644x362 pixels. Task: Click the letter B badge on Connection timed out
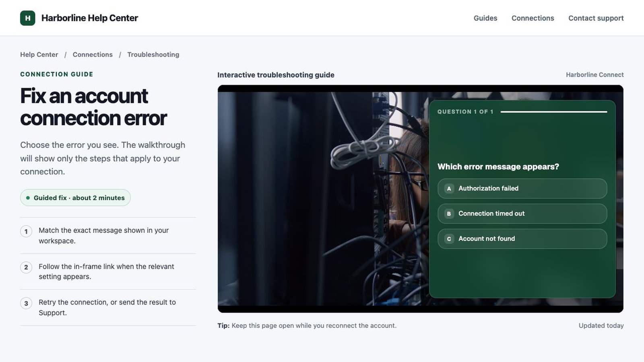coord(449,214)
